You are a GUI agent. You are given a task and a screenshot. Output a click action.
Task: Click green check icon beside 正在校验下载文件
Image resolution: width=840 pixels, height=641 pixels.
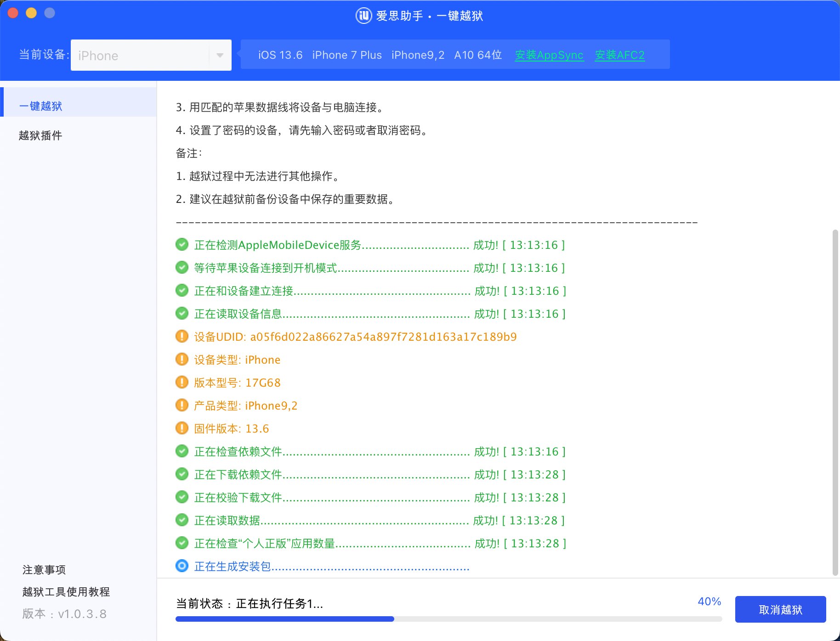[x=182, y=497]
